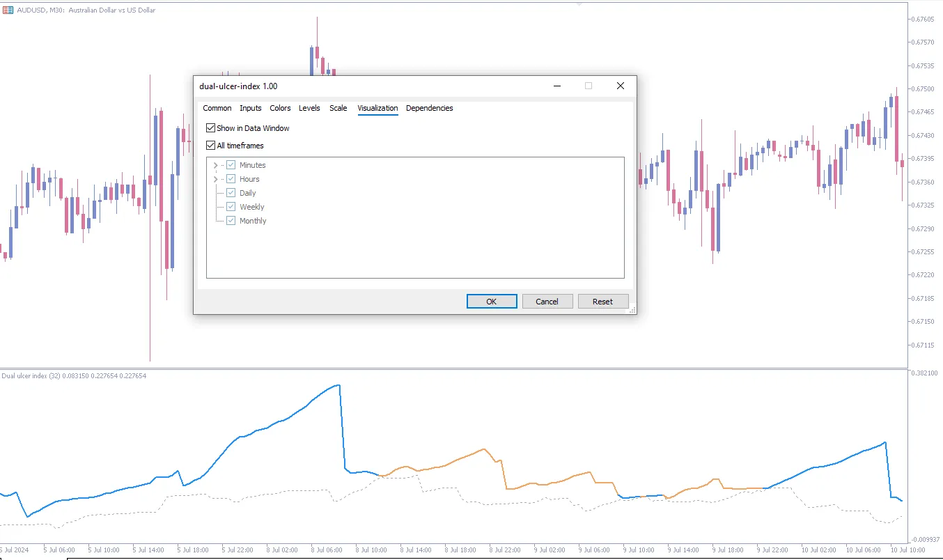The image size is (943, 560).
Task: Toggle the Daily timeframe checkbox
Action: pos(231,193)
